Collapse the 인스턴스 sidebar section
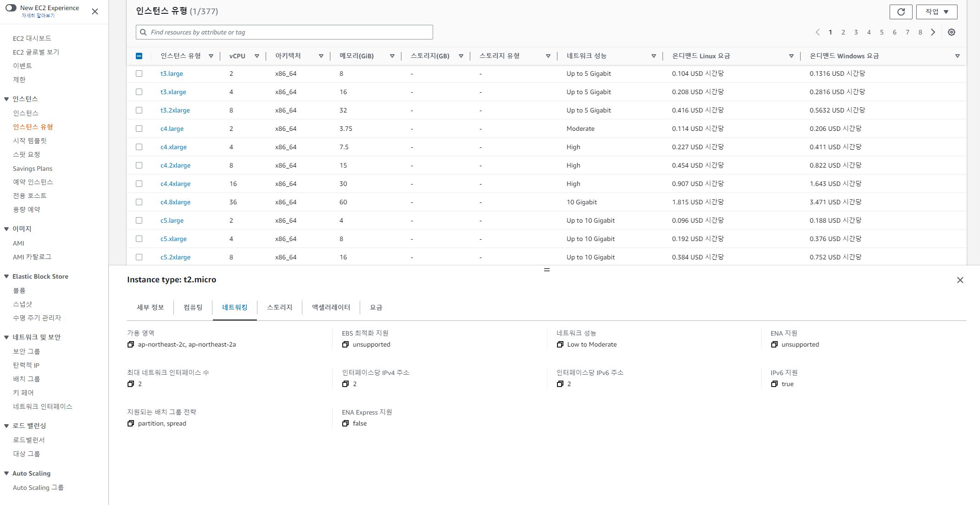 (x=6, y=99)
